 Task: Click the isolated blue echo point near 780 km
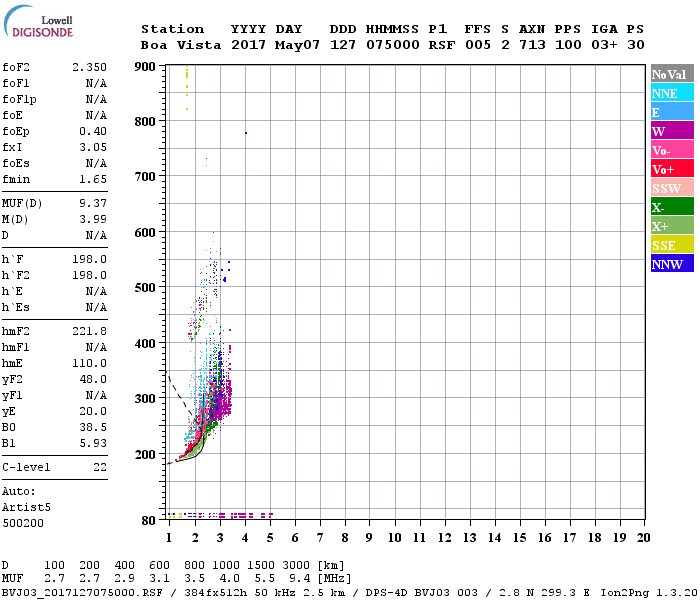point(245,133)
